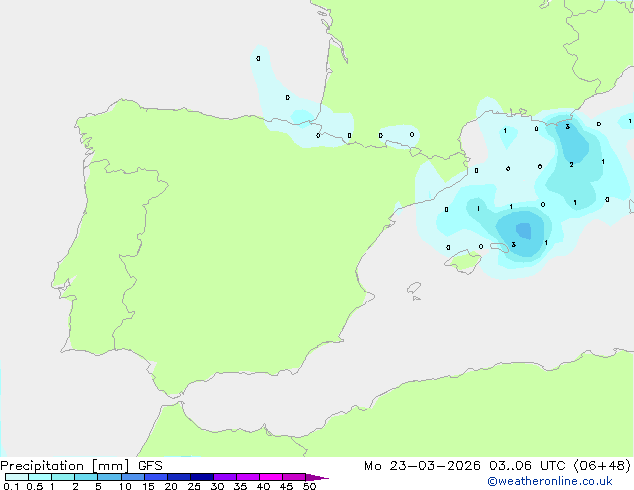
Task: Click the 20–25 mm dark blue legend swatch
Action: pyautogui.click(x=179, y=477)
